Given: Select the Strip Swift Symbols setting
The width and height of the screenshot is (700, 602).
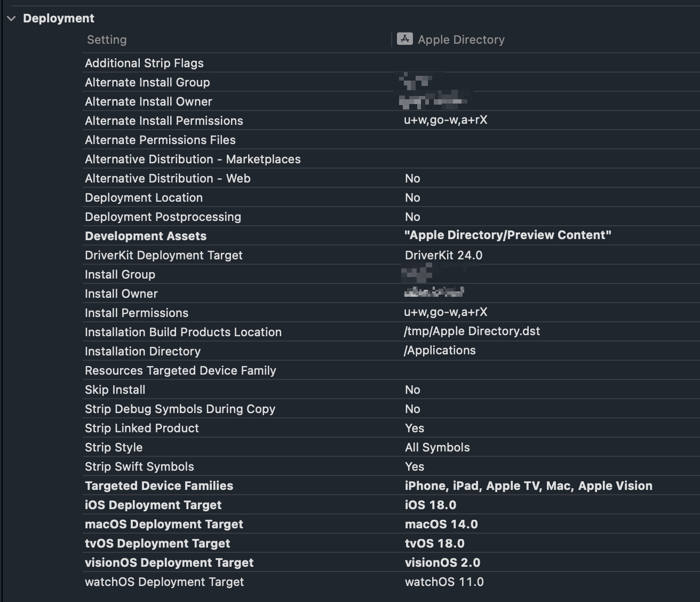Looking at the screenshot, I should click(139, 466).
